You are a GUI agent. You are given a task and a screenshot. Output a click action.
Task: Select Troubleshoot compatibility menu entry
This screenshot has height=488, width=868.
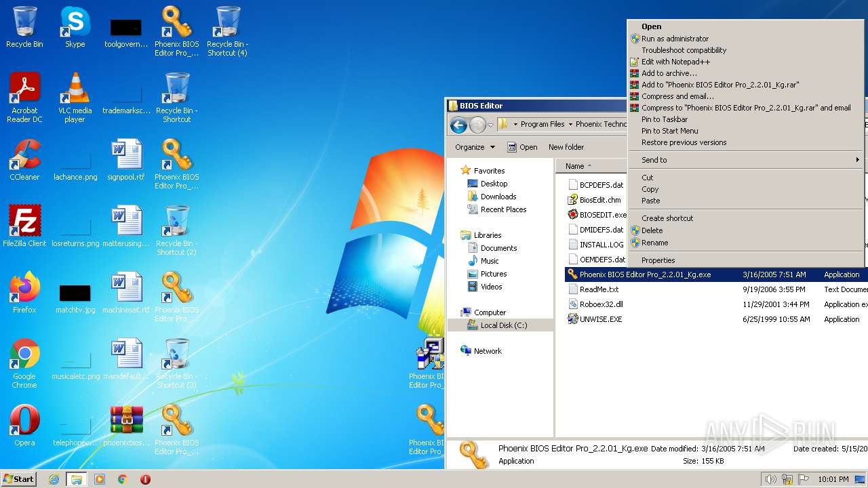click(x=684, y=50)
